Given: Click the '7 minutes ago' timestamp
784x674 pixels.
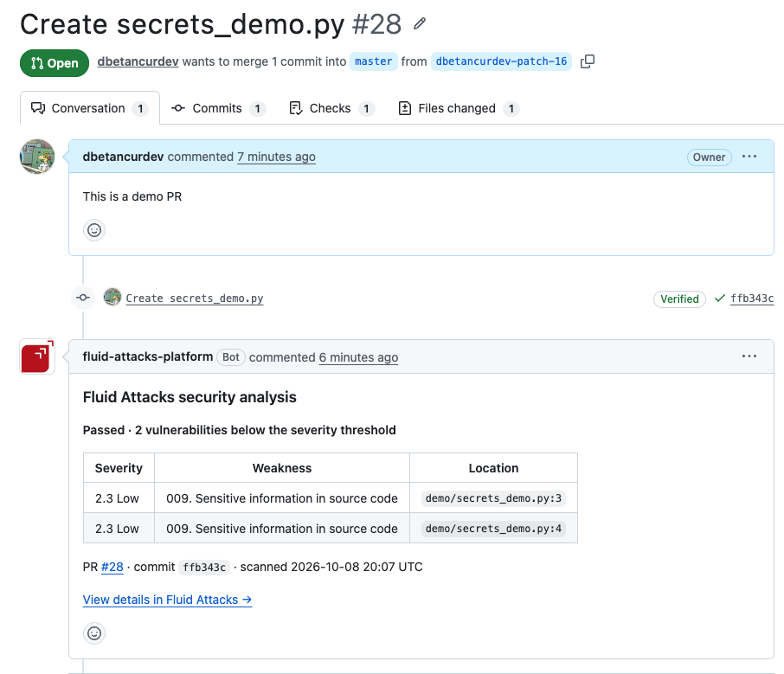Looking at the screenshot, I should point(277,157).
